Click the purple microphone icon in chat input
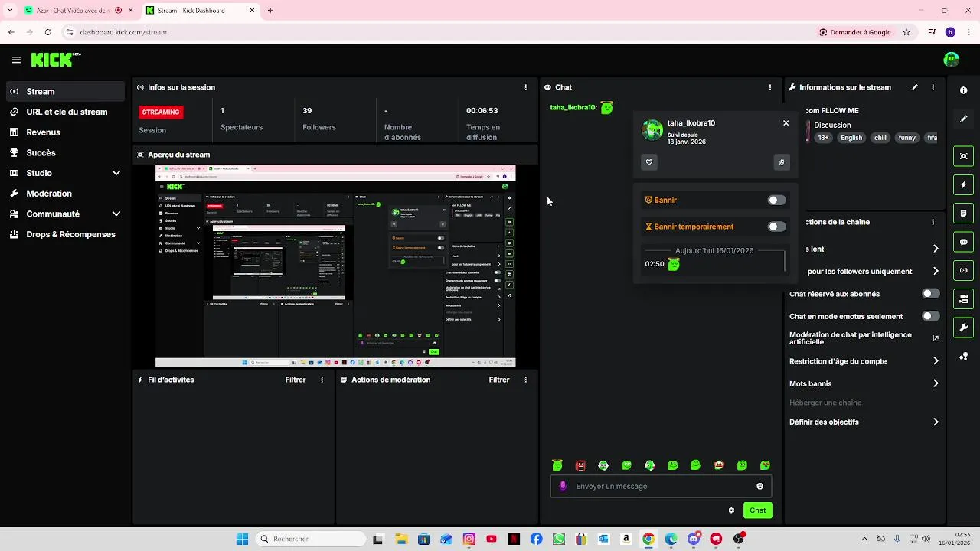The width and height of the screenshot is (980, 551). coord(563,486)
